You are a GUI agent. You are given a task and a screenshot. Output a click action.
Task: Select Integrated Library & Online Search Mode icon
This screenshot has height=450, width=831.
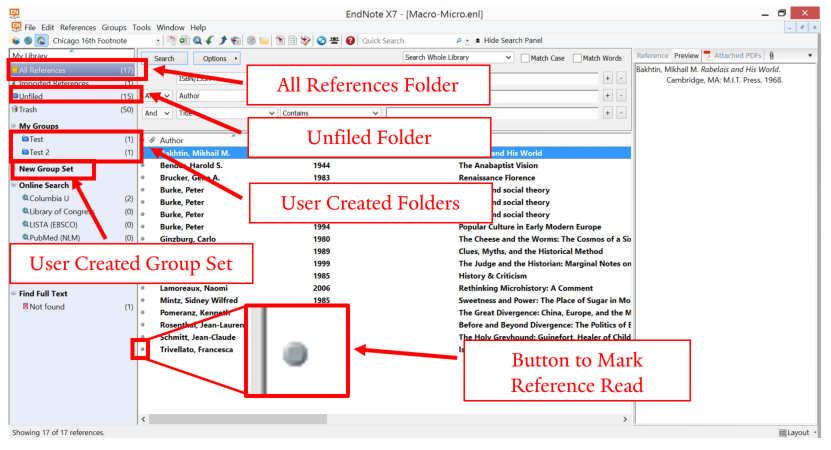click(x=41, y=41)
